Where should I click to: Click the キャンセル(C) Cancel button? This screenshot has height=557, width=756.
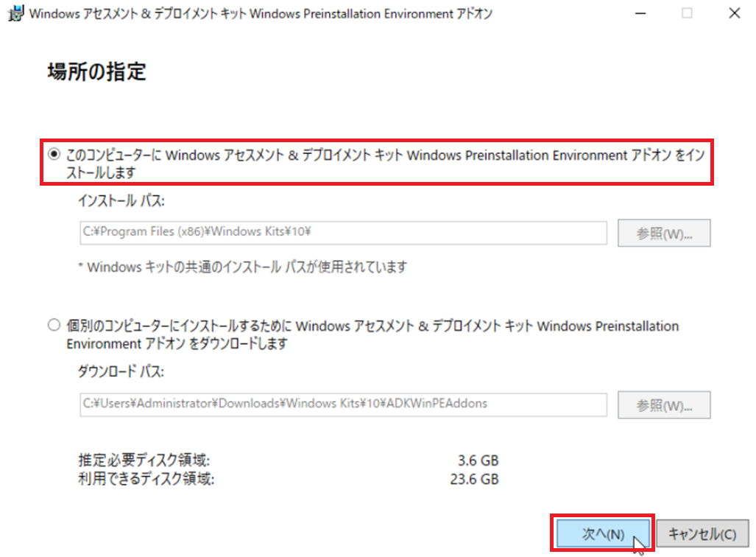click(x=702, y=533)
